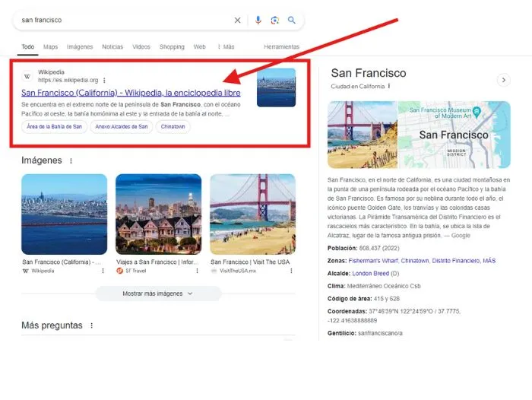
Task: Open the Chinatown sitelink chip
Action: 173,127
